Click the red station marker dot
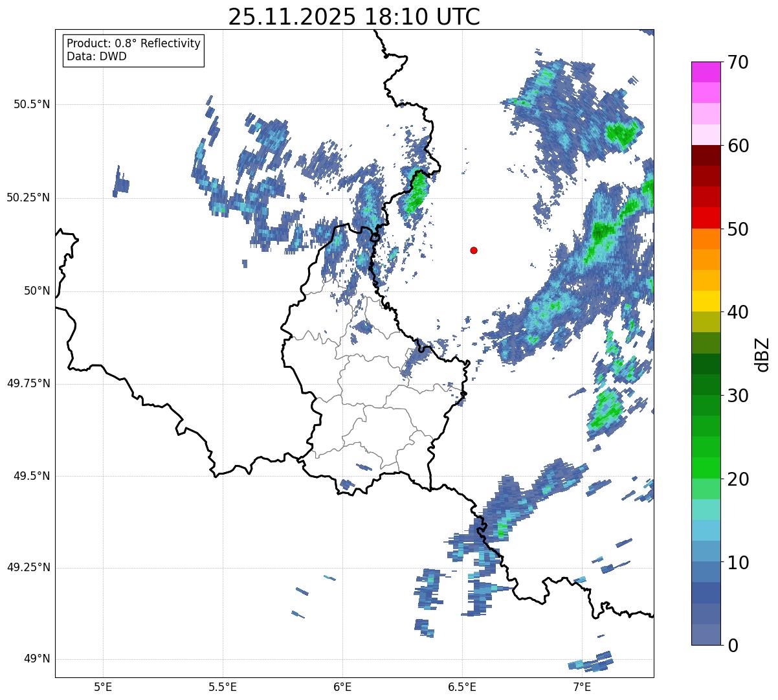Image resolution: width=778 pixels, height=700 pixels. 474,250
